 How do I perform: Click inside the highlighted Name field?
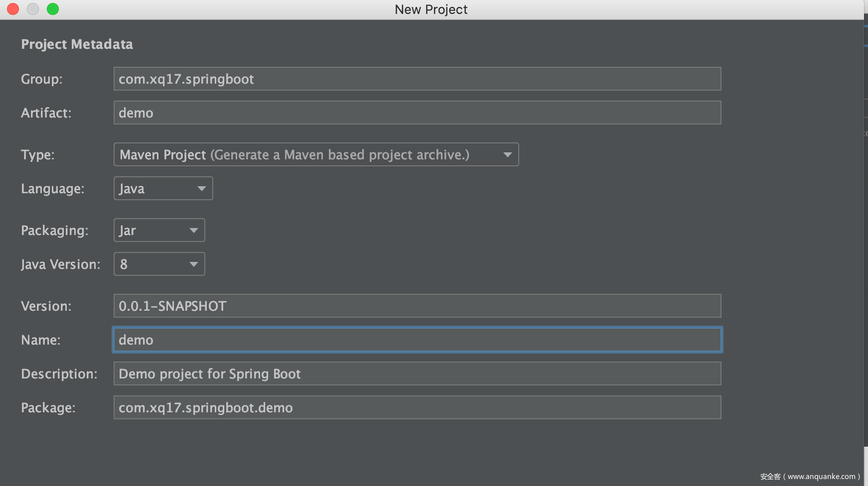417,340
